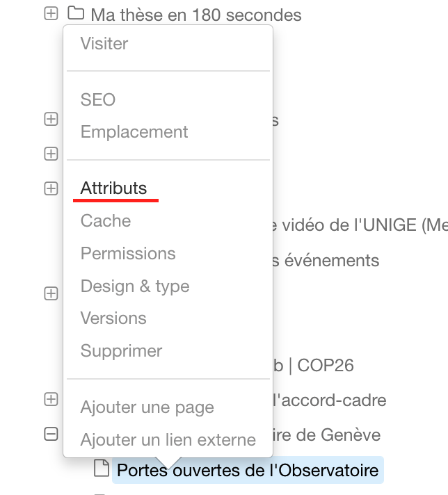
Task: Choose Visiter in the context menu
Action: point(104,43)
